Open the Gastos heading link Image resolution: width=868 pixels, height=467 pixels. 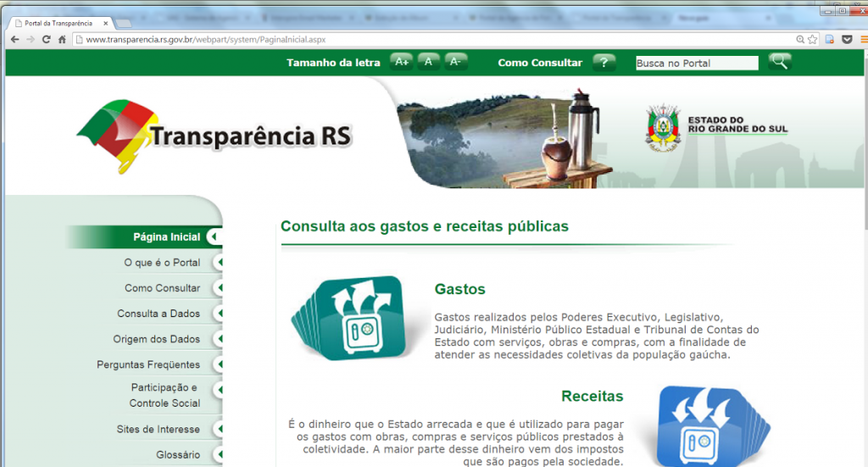pos(459,290)
